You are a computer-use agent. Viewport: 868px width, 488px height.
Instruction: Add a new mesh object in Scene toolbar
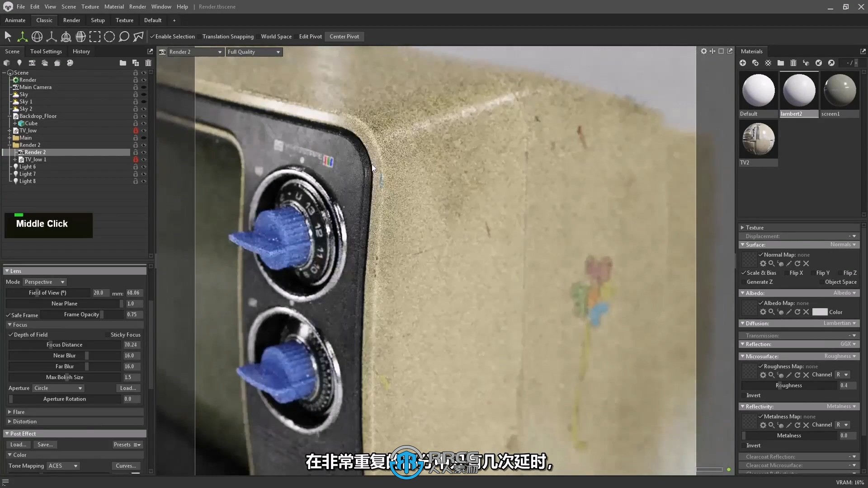(7, 63)
